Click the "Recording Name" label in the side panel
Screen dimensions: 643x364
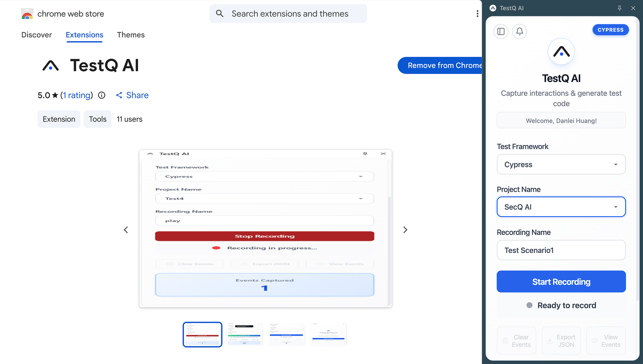pos(524,232)
